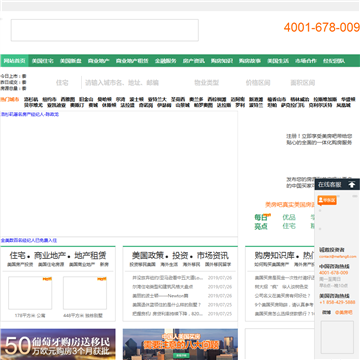Select the 旧金山 city link
This screenshot has height=360, width=360.
(86, 99)
